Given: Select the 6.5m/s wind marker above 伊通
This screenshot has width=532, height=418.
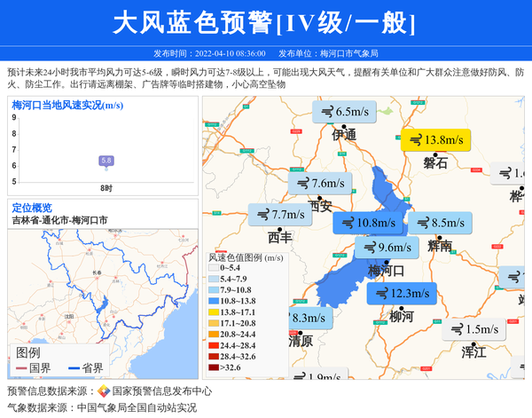Looking at the screenshot, I should point(344,112).
